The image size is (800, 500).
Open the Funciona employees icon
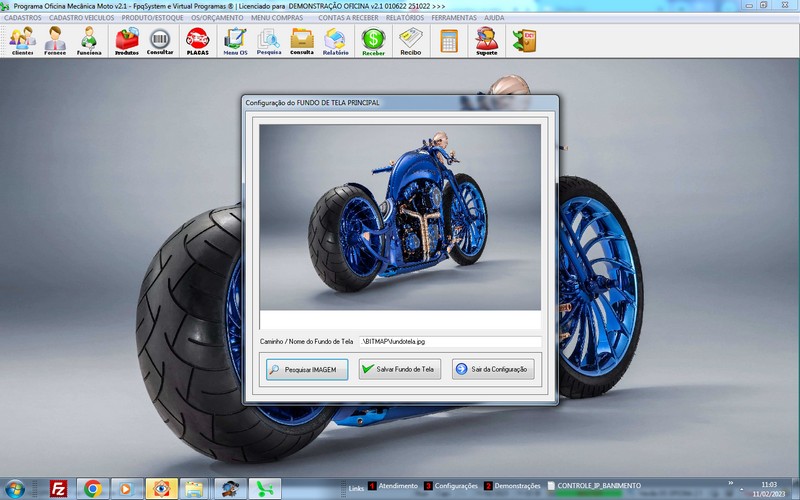[x=89, y=41]
